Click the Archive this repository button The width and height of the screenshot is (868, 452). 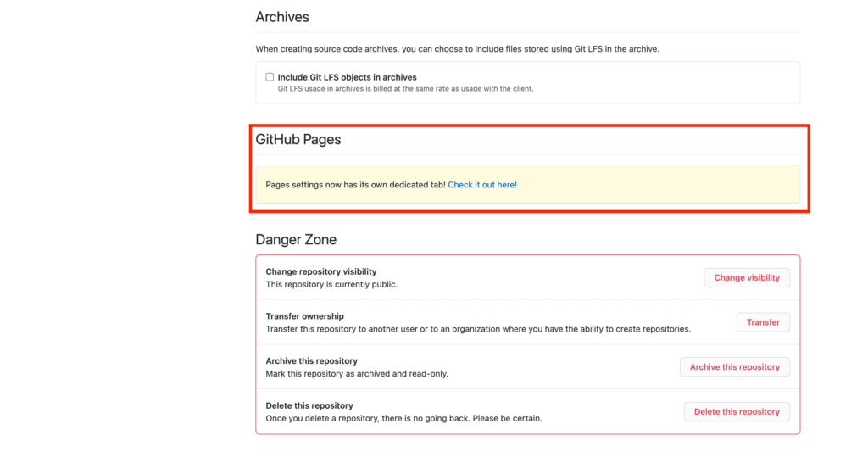pos(735,366)
